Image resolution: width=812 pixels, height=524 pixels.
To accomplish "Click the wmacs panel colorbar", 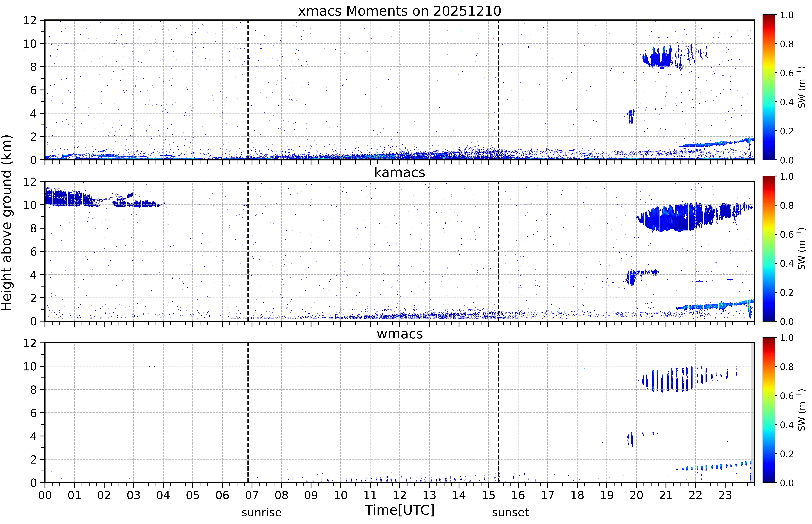I will (769, 410).
